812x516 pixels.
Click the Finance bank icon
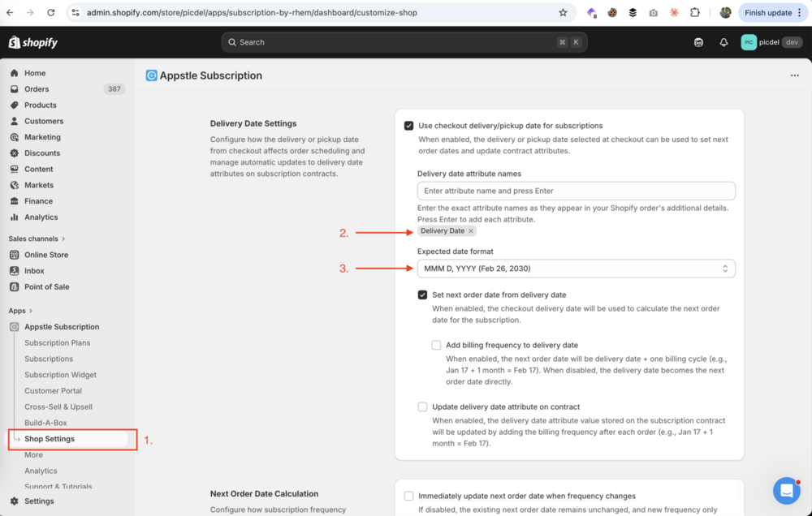click(x=15, y=201)
